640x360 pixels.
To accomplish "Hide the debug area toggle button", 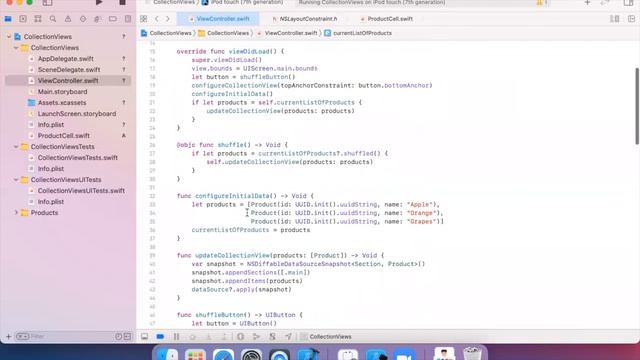I will pos(144,337).
